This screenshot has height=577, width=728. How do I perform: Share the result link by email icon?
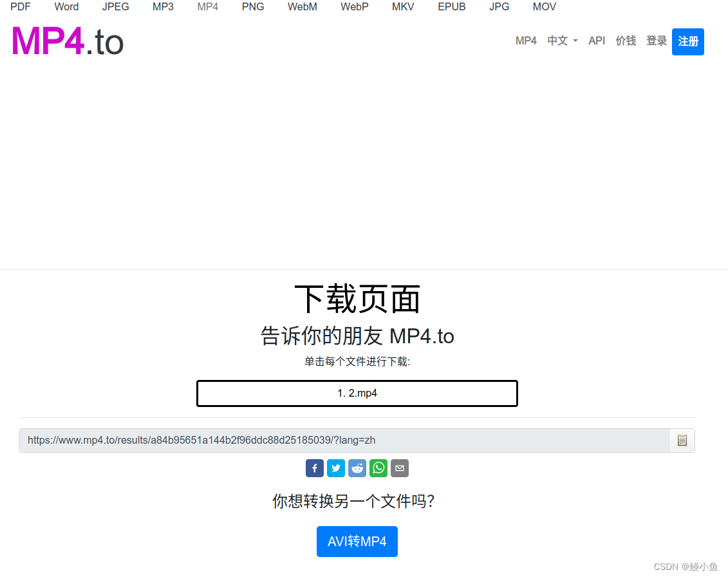(x=400, y=468)
